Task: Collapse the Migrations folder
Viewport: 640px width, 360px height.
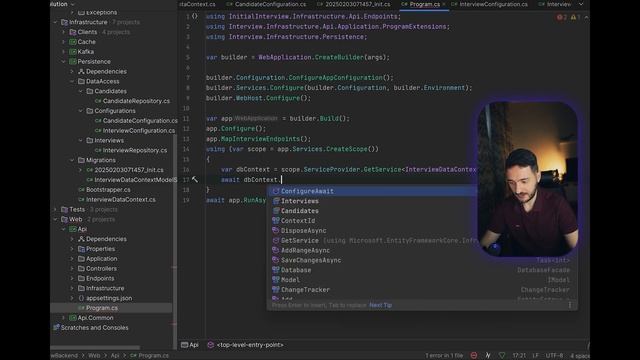Action: pyautogui.click(x=72, y=160)
